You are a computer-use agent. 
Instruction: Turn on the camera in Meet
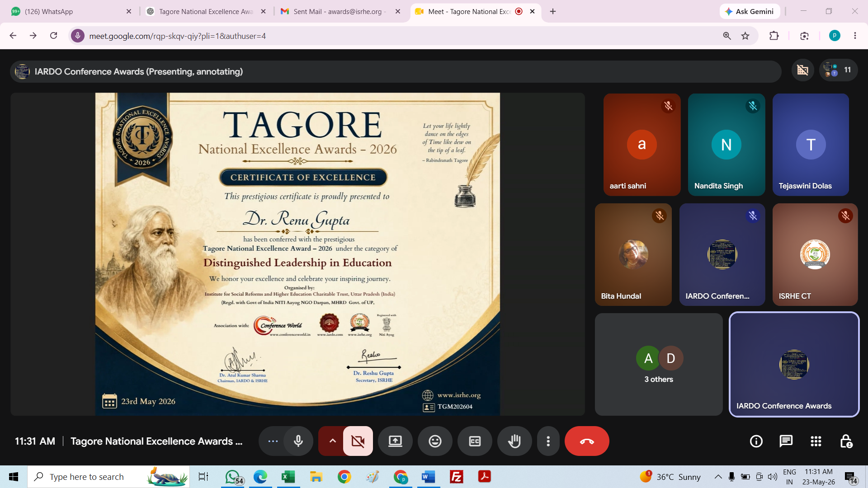(358, 441)
